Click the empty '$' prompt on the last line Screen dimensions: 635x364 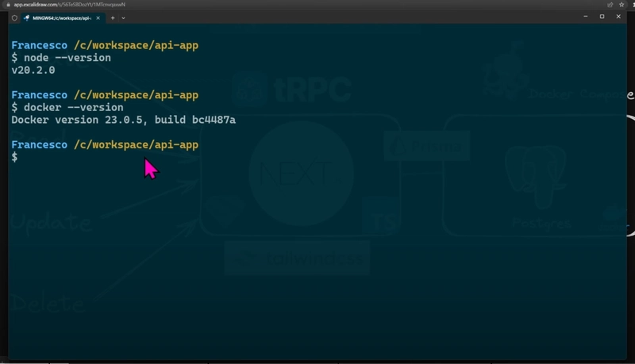tap(14, 157)
